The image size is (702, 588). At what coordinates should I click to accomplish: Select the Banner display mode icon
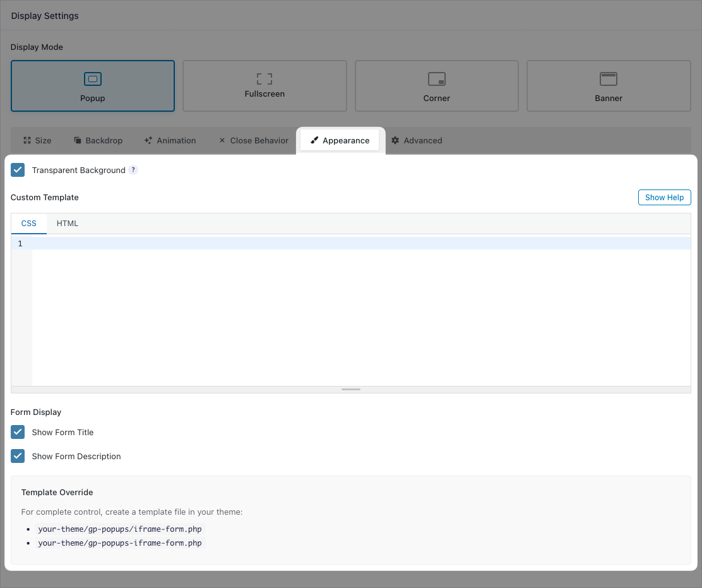pyautogui.click(x=609, y=79)
